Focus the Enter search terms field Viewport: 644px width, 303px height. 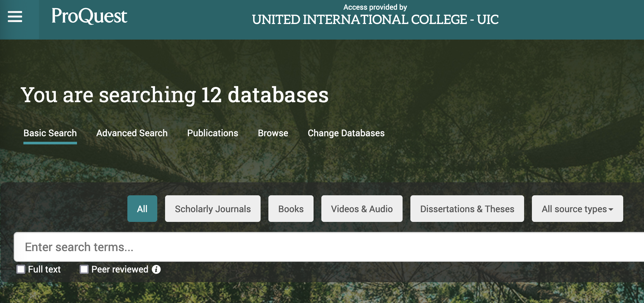325,247
